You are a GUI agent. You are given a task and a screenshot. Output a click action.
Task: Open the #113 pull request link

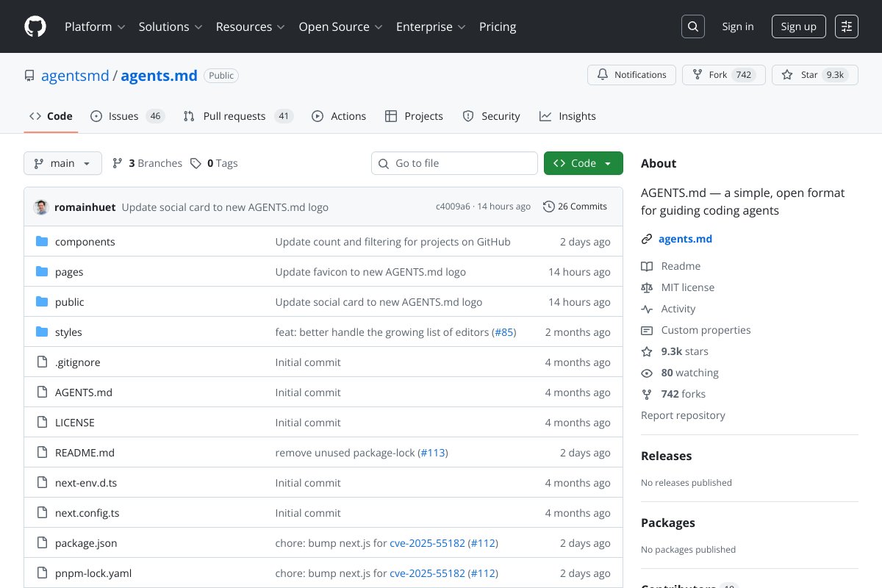433,453
